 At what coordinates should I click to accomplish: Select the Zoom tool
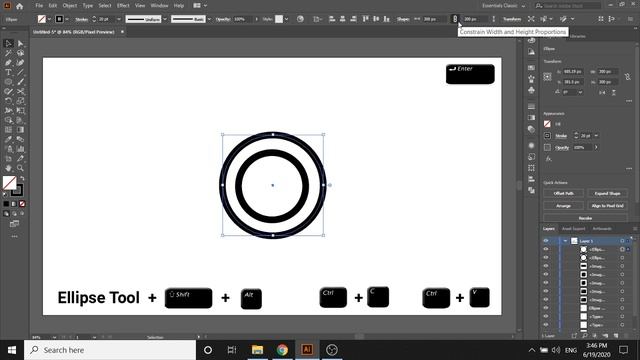click(x=20, y=168)
